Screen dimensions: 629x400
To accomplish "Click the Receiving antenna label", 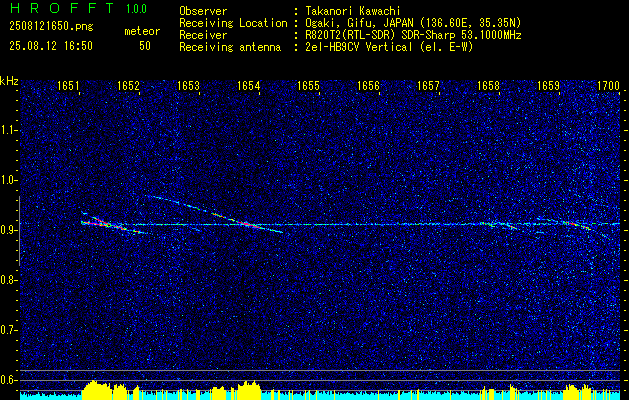I will (230, 47).
